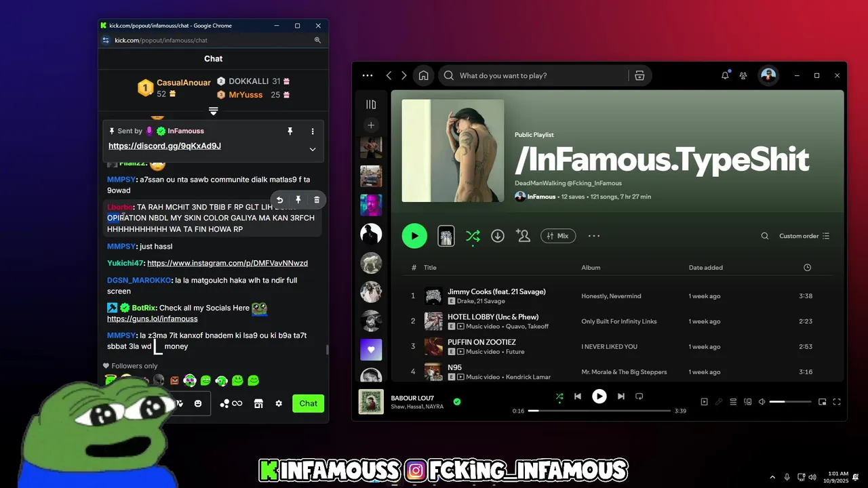This screenshot has width=868, height=488.
Task: Click the Mix button
Action: pyautogui.click(x=558, y=236)
